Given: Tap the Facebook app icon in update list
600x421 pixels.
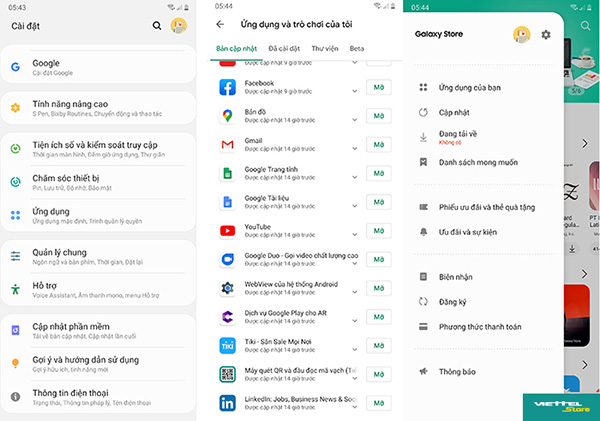Looking at the screenshot, I should coord(227,87).
